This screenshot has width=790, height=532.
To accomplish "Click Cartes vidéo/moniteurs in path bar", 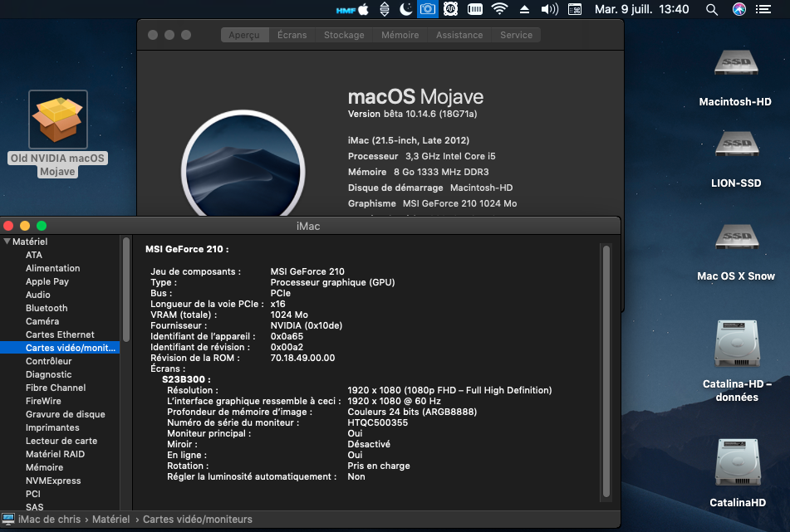I will pyautogui.click(x=198, y=519).
